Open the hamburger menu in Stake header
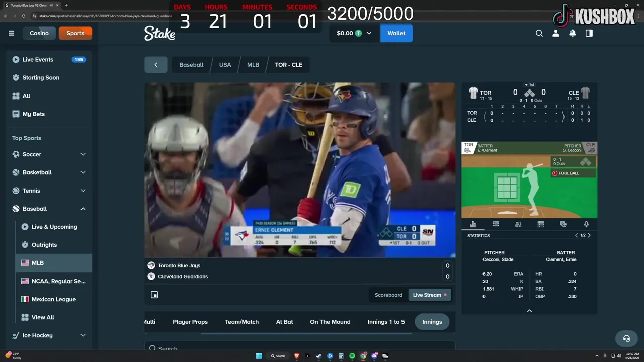 click(x=11, y=33)
